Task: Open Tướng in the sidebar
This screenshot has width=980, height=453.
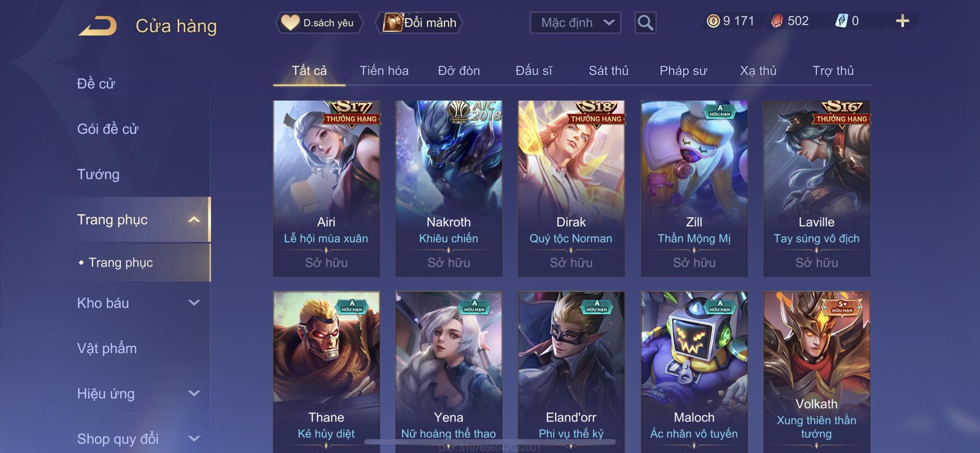Action: (x=98, y=174)
